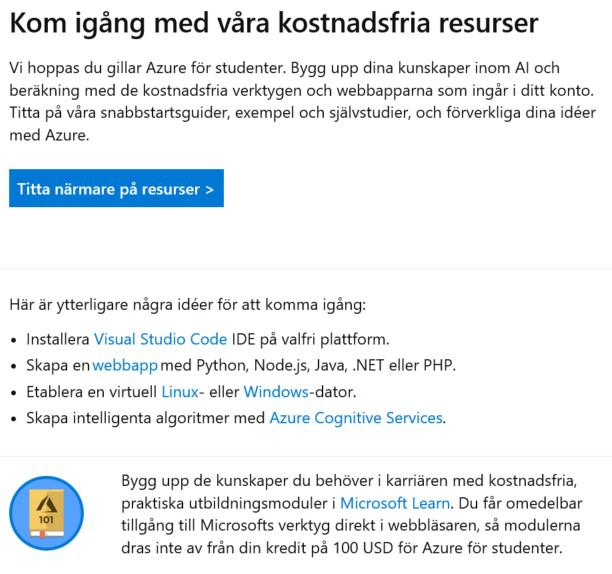Go to the Microsoft Learn link
Viewport: 612px width, 574px height.
click(395, 503)
